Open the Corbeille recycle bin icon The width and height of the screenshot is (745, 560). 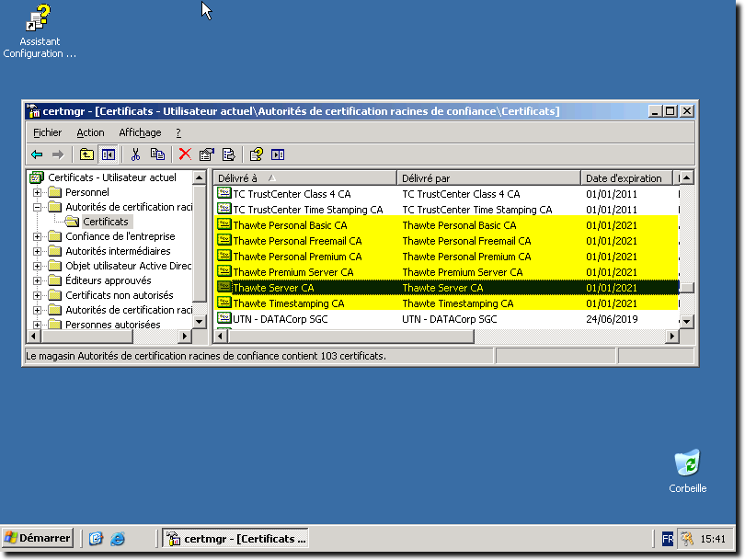(687, 471)
